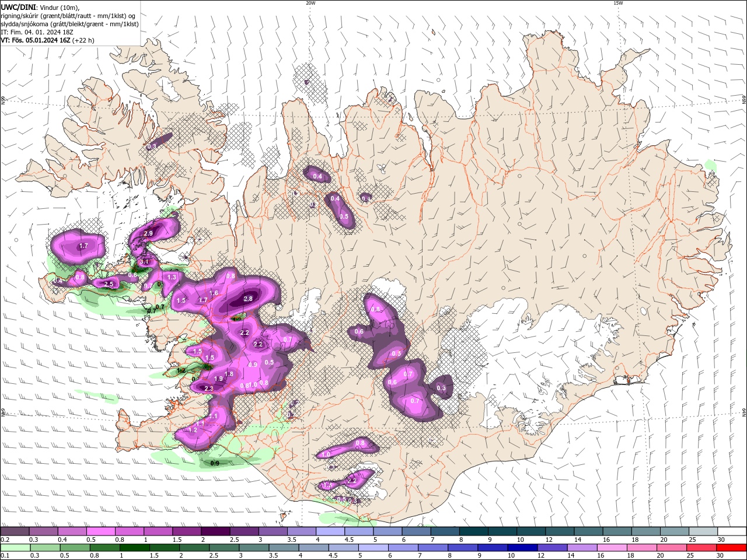
Task: Pick the dark blue rain swatch between 10 and 12
Action: (x=522, y=548)
